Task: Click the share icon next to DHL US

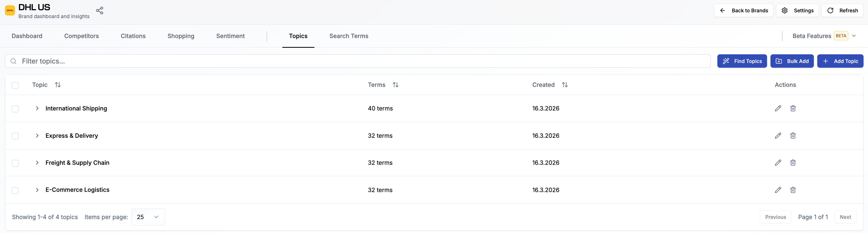Action: point(99,10)
